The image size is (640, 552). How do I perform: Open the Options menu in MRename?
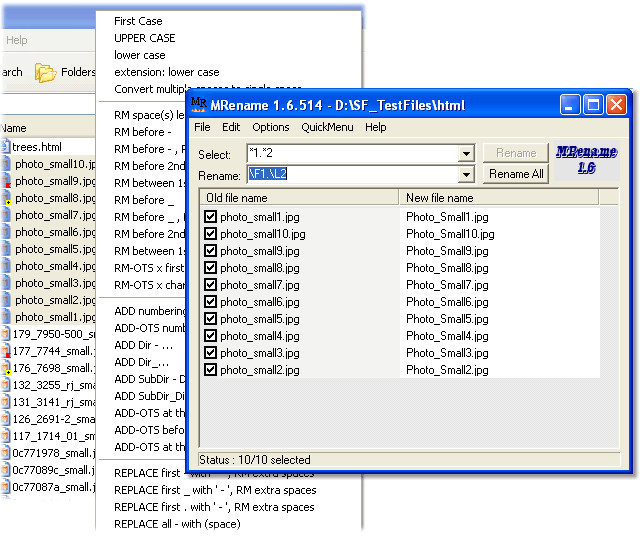point(271,127)
